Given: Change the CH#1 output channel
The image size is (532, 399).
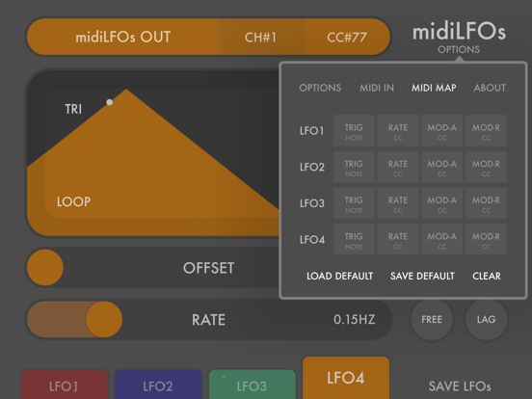Looking at the screenshot, I should coord(261,37).
